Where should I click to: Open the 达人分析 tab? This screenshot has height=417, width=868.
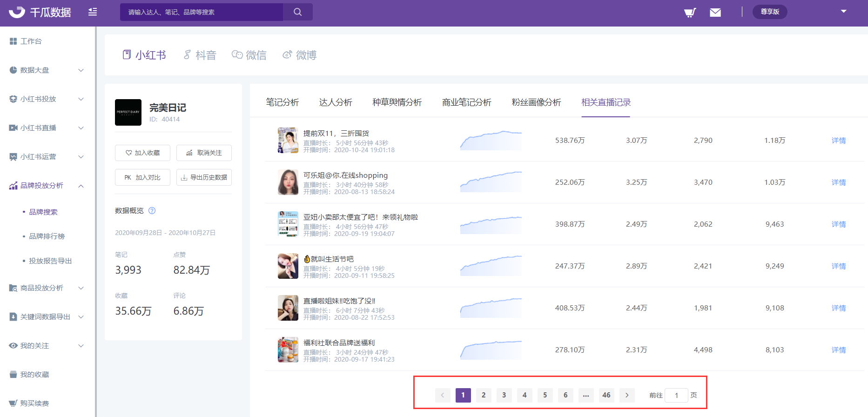tap(336, 102)
